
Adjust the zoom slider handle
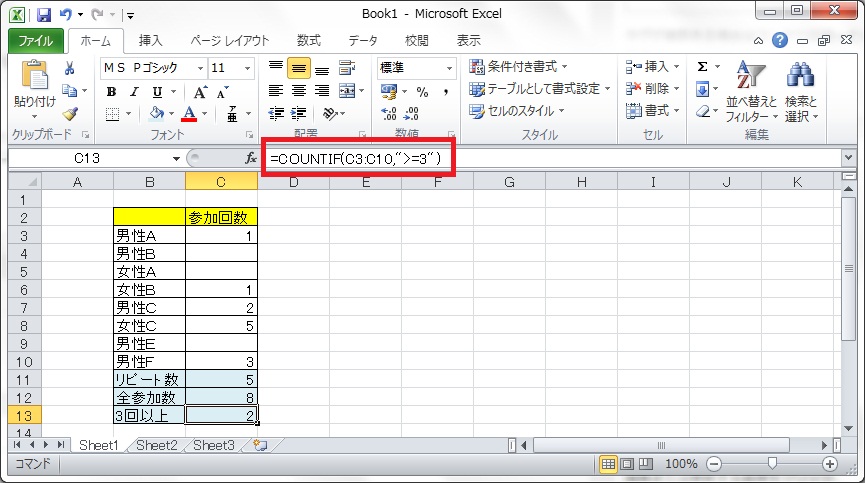[772, 464]
